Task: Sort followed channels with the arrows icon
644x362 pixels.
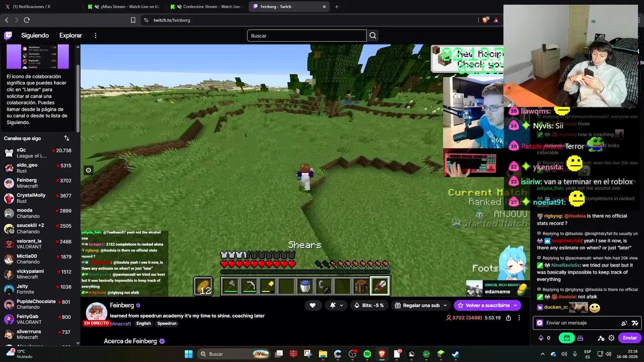Action: coord(66,138)
